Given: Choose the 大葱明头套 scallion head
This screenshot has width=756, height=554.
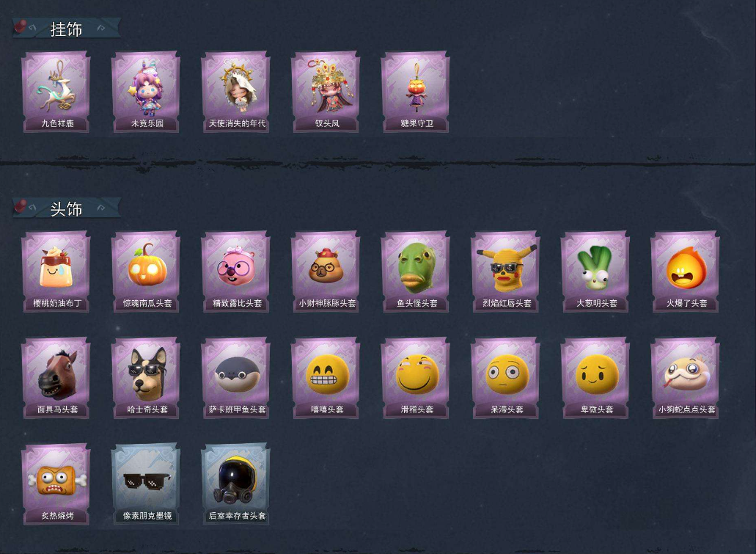Looking at the screenshot, I should pos(596,271).
